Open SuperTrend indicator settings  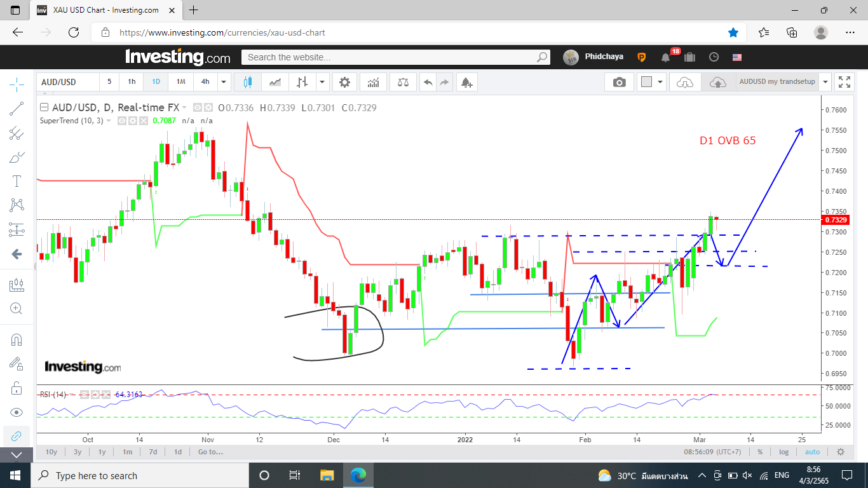coord(132,121)
